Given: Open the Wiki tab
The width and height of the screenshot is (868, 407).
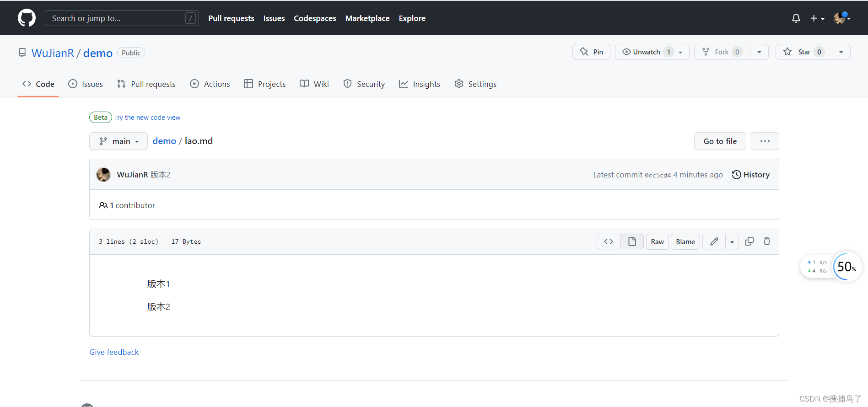Looking at the screenshot, I should [x=314, y=84].
